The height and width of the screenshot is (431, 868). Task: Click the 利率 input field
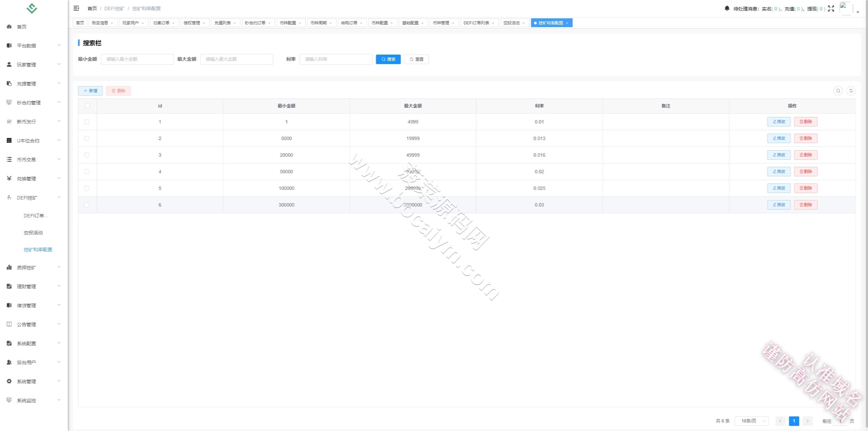tap(336, 59)
